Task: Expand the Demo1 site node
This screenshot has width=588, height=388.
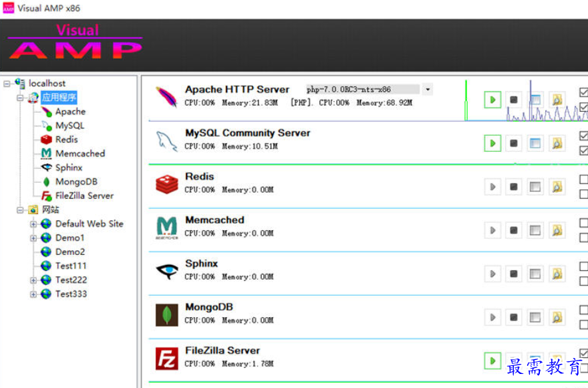Action: (33, 238)
